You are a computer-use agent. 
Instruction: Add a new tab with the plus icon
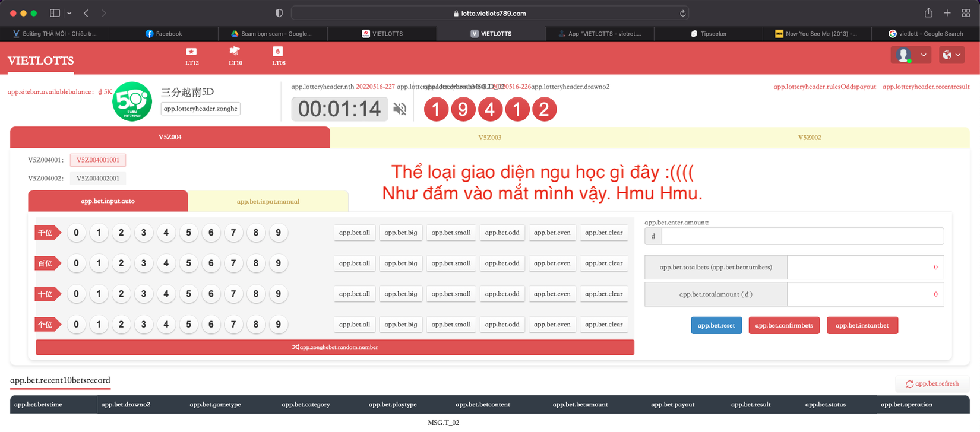pyautogui.click(x=947, y=13)
